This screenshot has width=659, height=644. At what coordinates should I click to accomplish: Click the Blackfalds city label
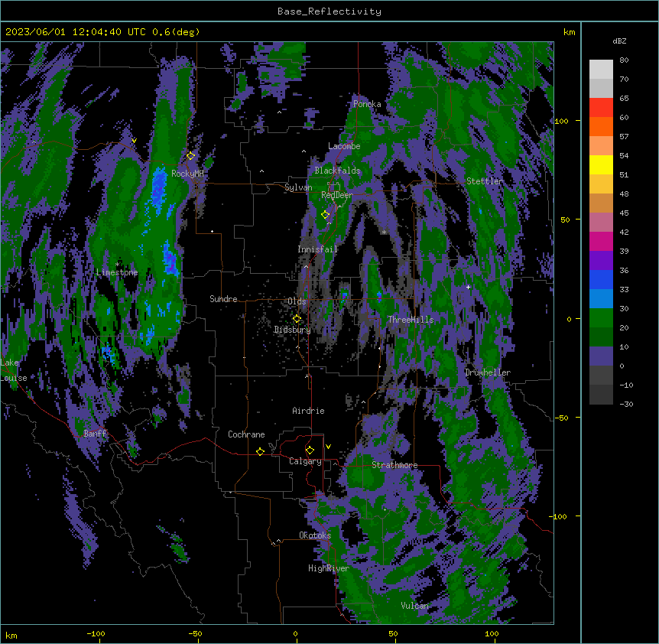click(x=337, y=171)
